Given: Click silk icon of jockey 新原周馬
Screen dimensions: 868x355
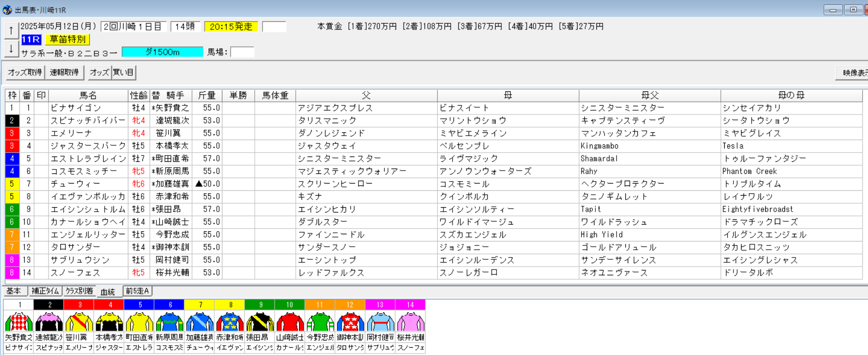Looking at the screenshot, I should coord(169,322).
